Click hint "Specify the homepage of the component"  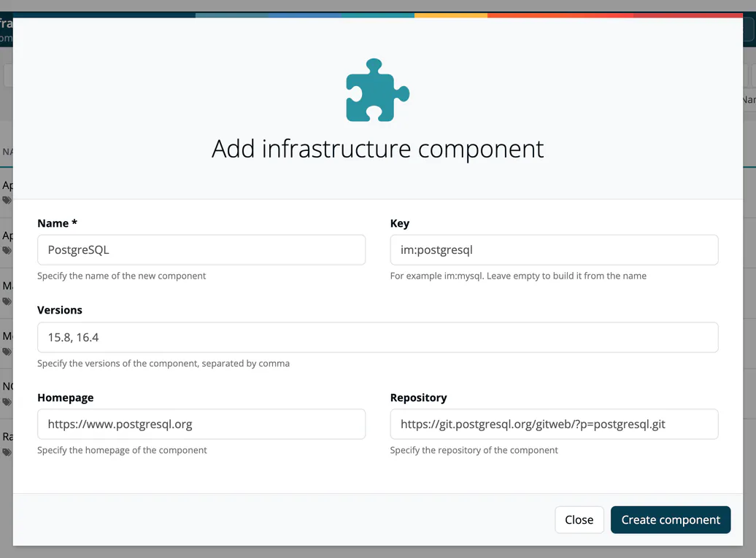tap(122, 450)
